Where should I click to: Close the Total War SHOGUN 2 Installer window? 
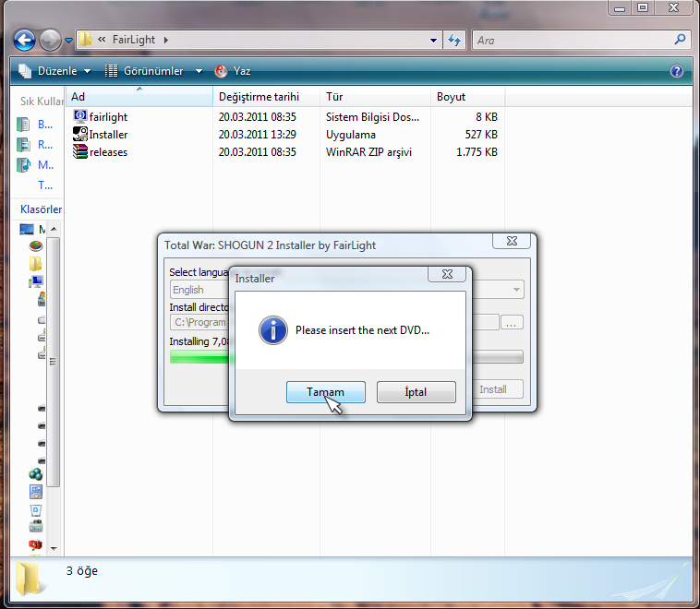(x=512, y=241)
